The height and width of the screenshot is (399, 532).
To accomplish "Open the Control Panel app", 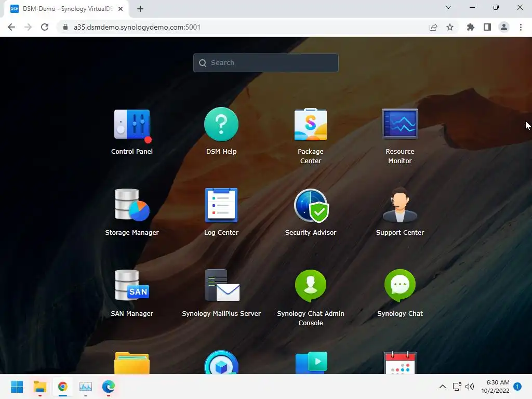I will pyautogui.click(x=132, y=125).
